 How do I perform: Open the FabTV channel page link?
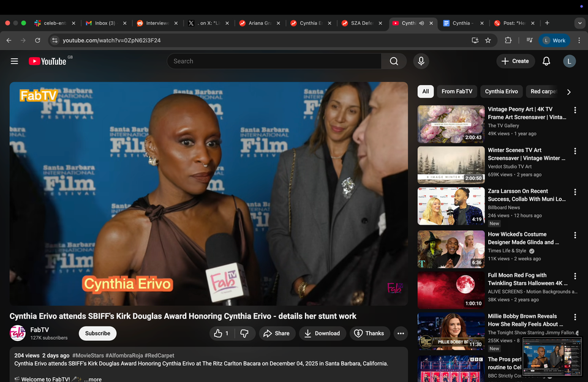coord(38,329)
